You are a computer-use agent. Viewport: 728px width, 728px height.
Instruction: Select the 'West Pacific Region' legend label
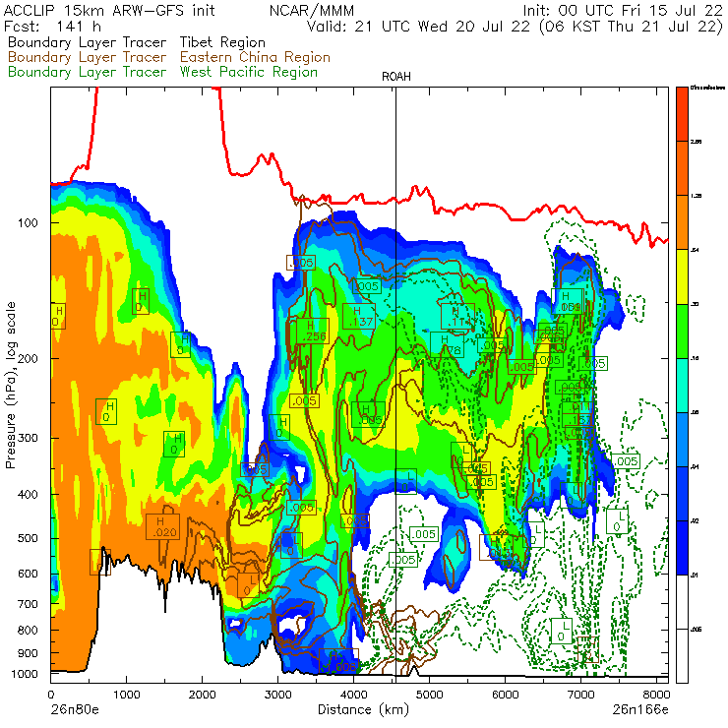tap(249, 72)
